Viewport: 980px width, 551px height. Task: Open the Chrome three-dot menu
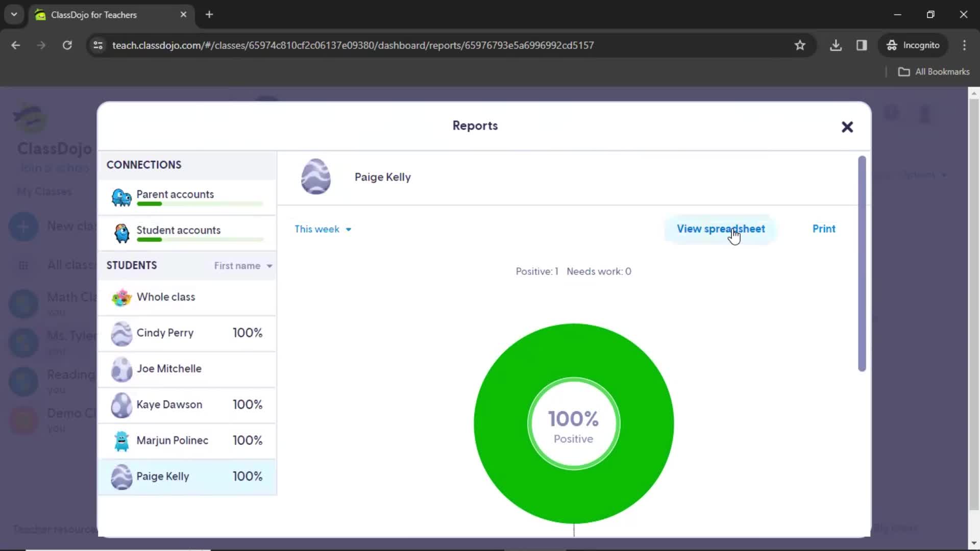(x=964, y=45)
